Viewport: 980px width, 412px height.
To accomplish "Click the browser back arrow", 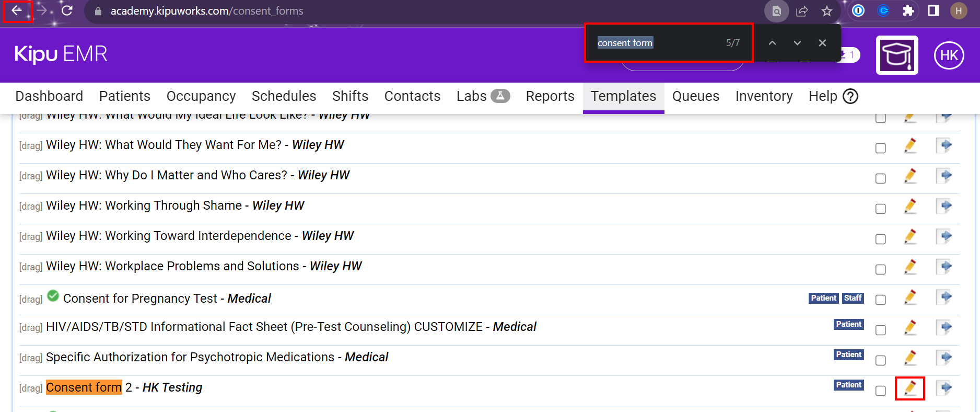I will click(x=17, y=11).
